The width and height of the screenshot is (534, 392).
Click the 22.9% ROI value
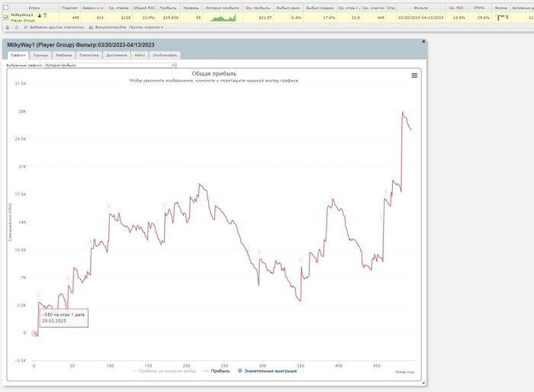point(148,18)
